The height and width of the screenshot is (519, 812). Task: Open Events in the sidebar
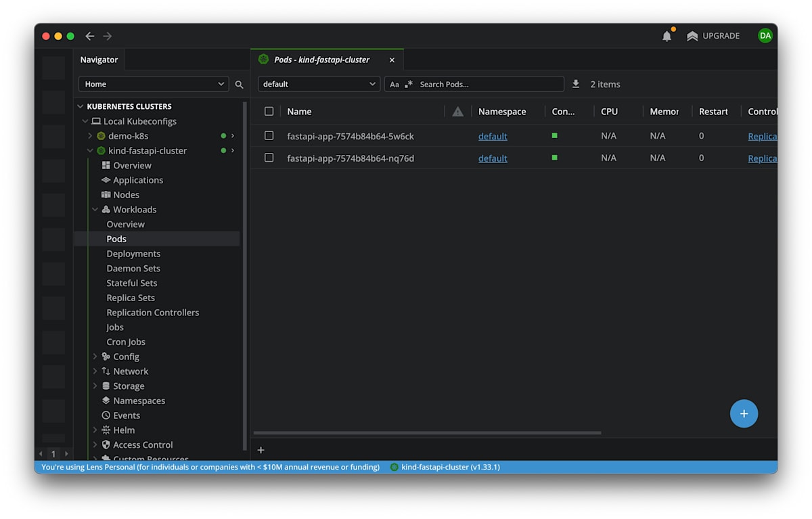(127, 415)
